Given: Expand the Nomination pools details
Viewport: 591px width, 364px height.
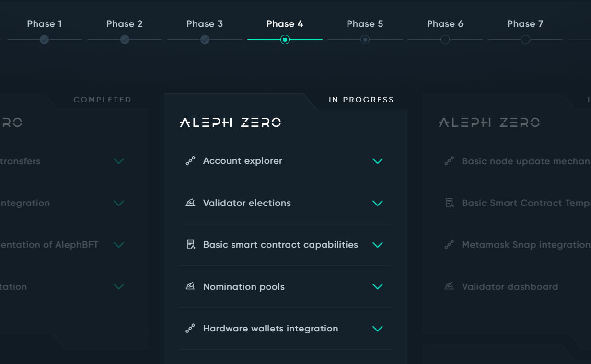Looking at the screenshot, I should click(378, 286).
